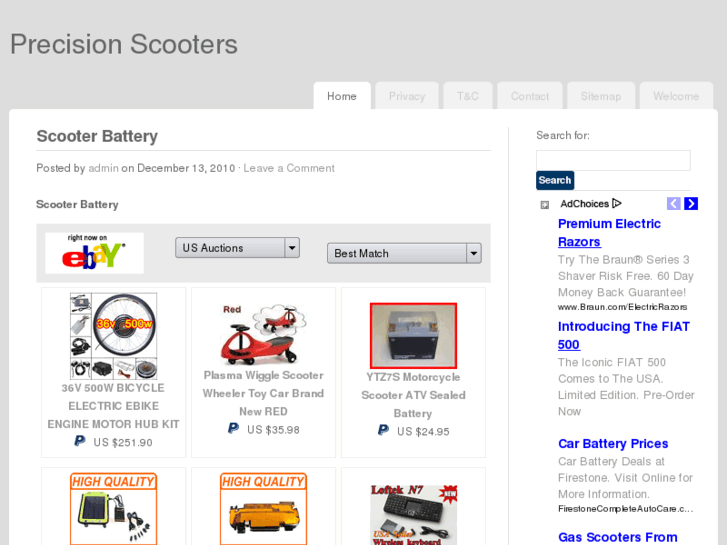Screen dimensions: 727x545
Task: Open the Best Match sort dropdown
Action: (404, 253)
